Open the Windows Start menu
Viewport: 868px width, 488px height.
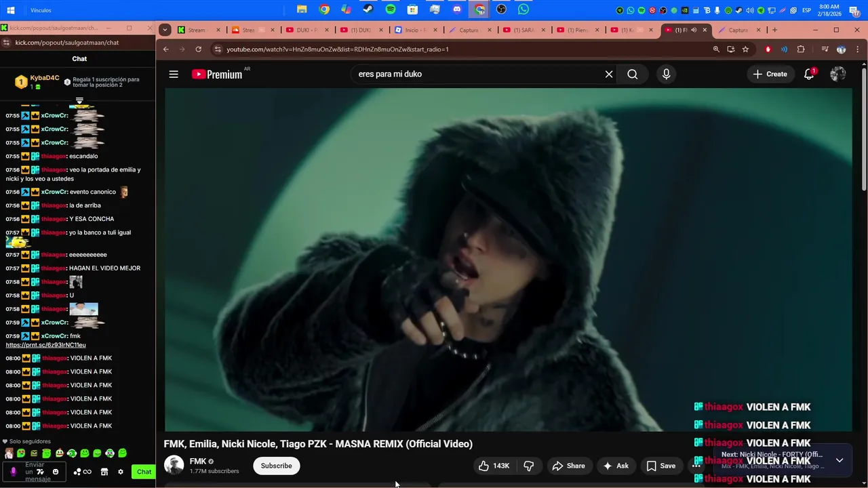pyautogui.click(x=11, y=10)
